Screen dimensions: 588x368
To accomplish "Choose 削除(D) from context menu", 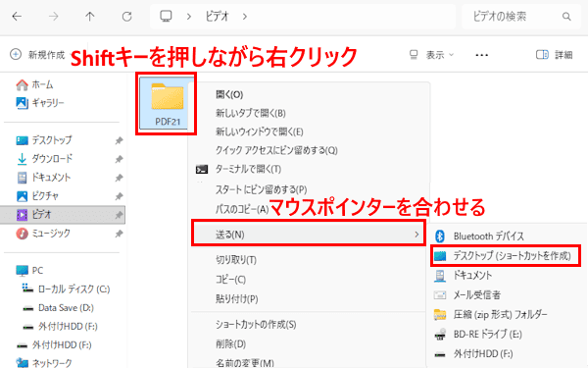I will [x=230, y=343].
